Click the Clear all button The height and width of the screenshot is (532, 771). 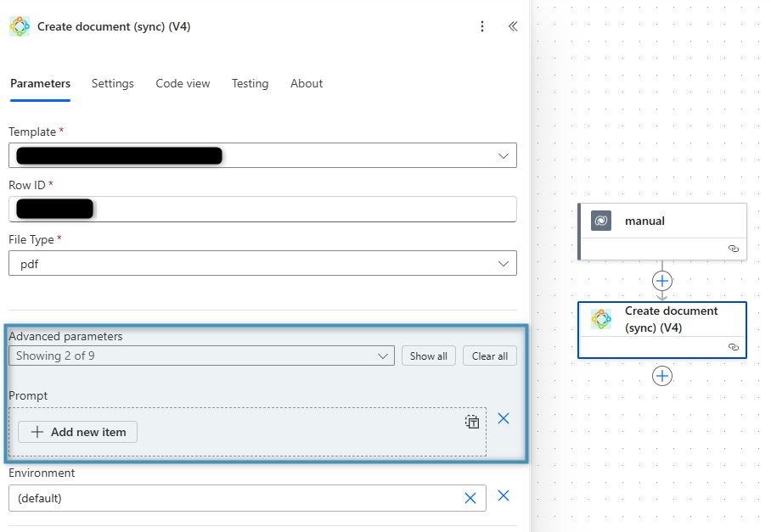point(489,356)
